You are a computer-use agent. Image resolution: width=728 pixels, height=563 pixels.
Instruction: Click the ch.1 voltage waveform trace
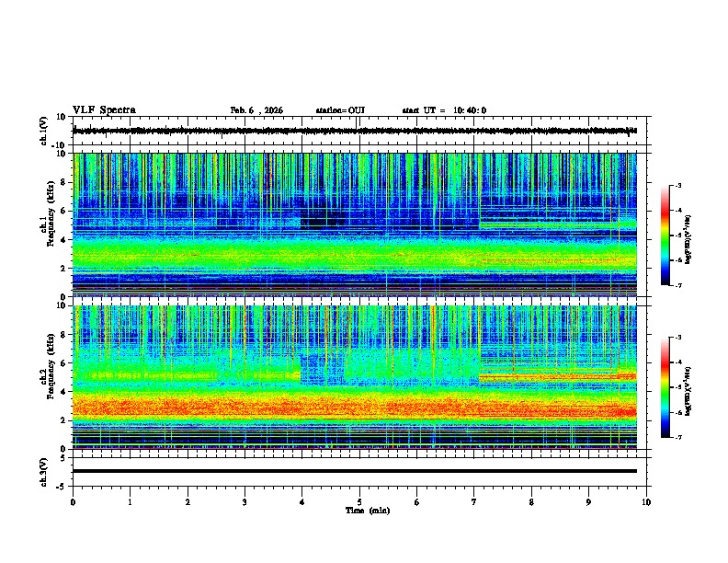(x=355, y=131)
